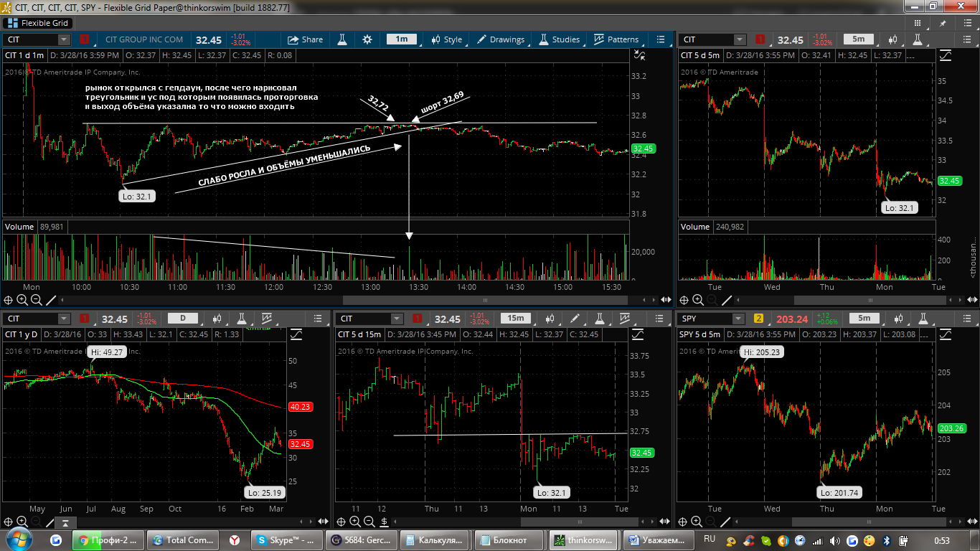
Task: Expand the SPY symbol dropdown
Action: pyautogui.click(x=738, y=319)
